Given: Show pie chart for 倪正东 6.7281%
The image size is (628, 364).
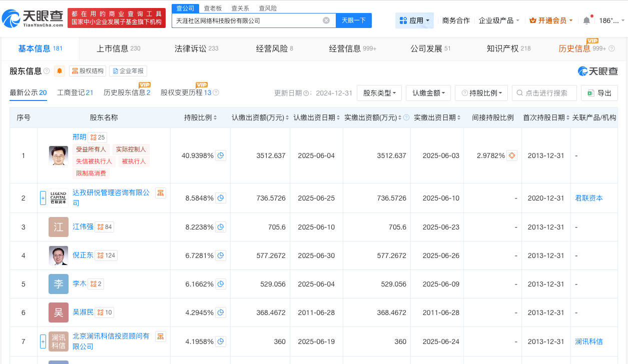Looking at the screenshot, I should (x=221, y=255).
